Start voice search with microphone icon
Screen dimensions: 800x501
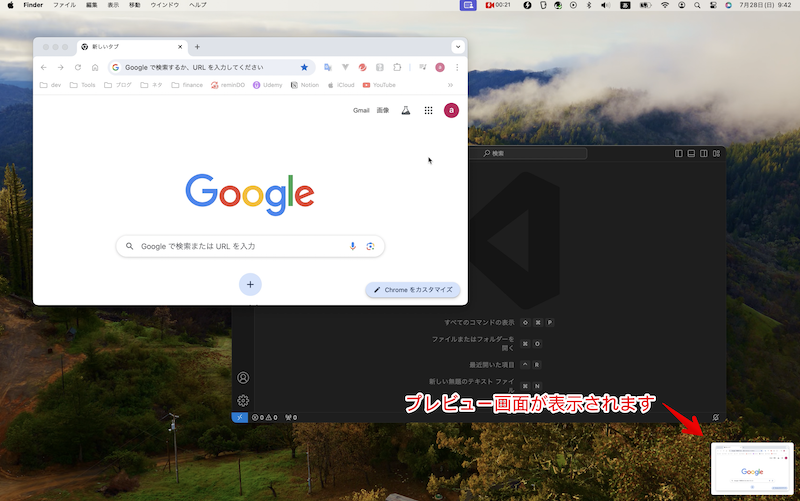[x=353, y=246]
